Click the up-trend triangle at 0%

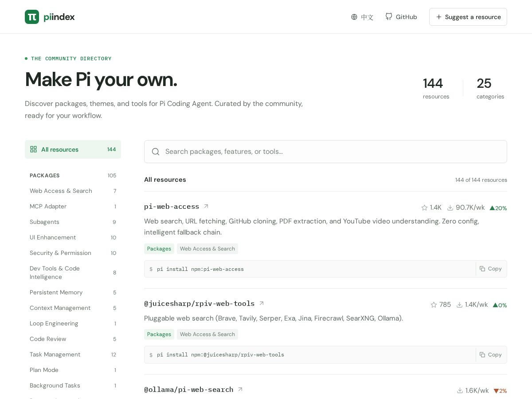coord(495,305)
